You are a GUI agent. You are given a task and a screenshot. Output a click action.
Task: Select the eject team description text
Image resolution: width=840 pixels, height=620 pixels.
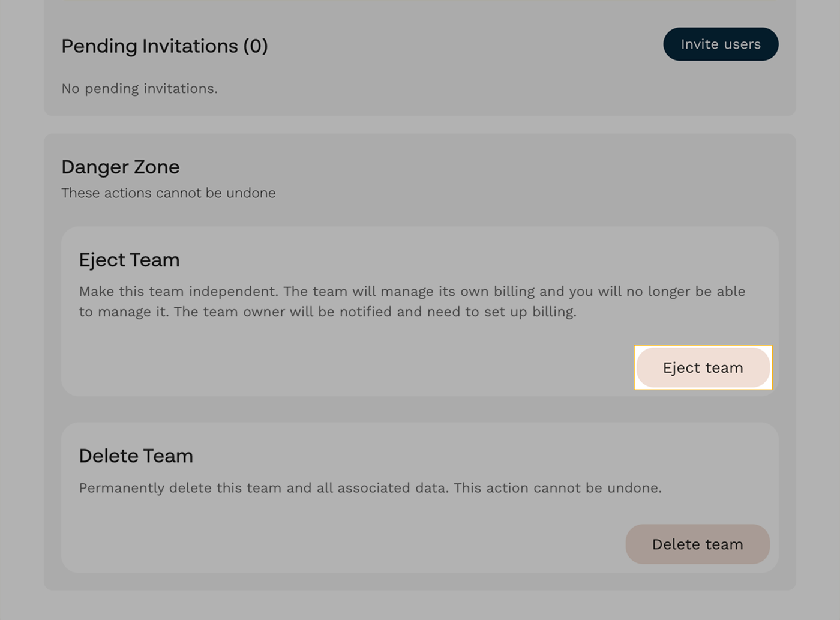click(412, 301)
